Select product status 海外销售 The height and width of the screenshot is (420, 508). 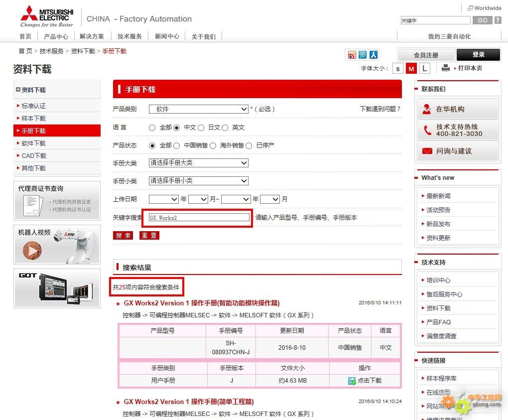pos(213,146)
